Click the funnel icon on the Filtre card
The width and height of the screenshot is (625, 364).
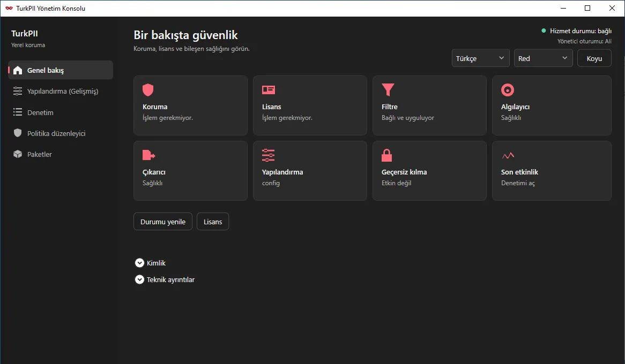388,90
